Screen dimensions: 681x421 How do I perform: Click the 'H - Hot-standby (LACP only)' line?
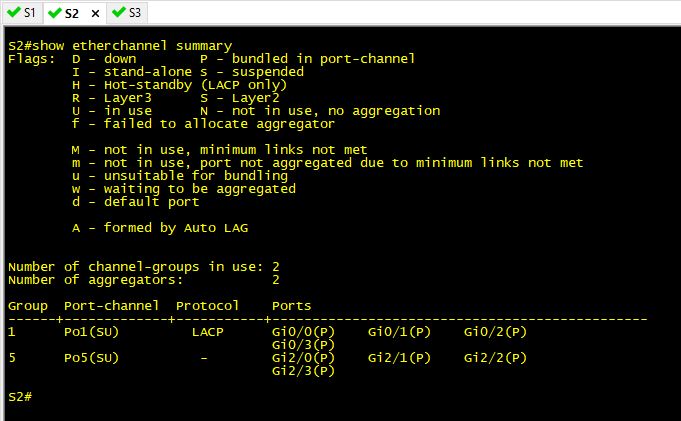(x=179, y=85)
